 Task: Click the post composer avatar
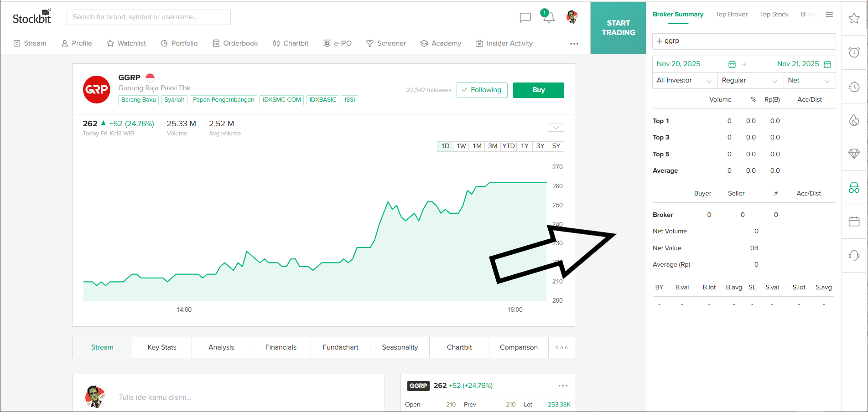(96, 397)
